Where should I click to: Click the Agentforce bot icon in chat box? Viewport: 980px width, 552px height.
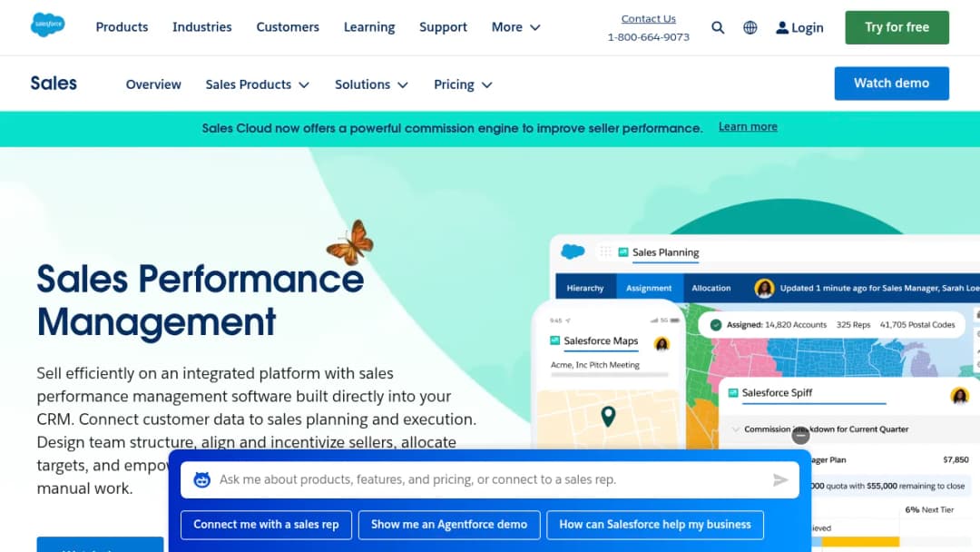[x=201, y=479]
